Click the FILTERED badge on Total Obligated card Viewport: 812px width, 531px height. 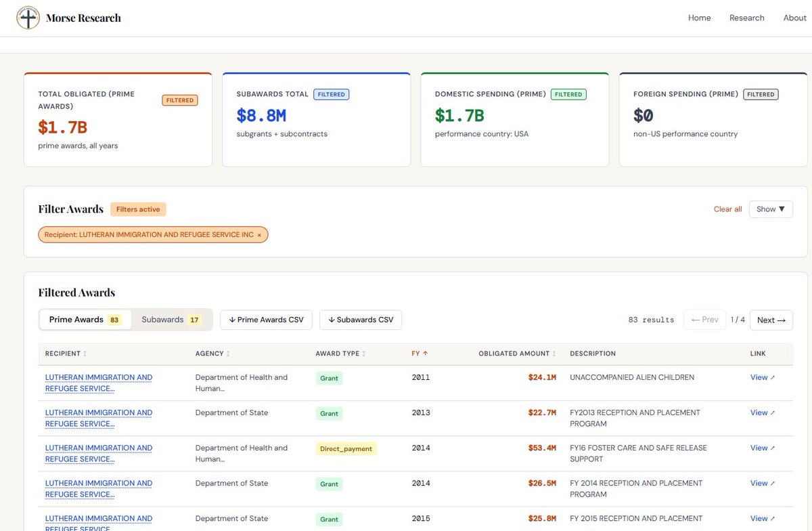click(x=180, y=100)
